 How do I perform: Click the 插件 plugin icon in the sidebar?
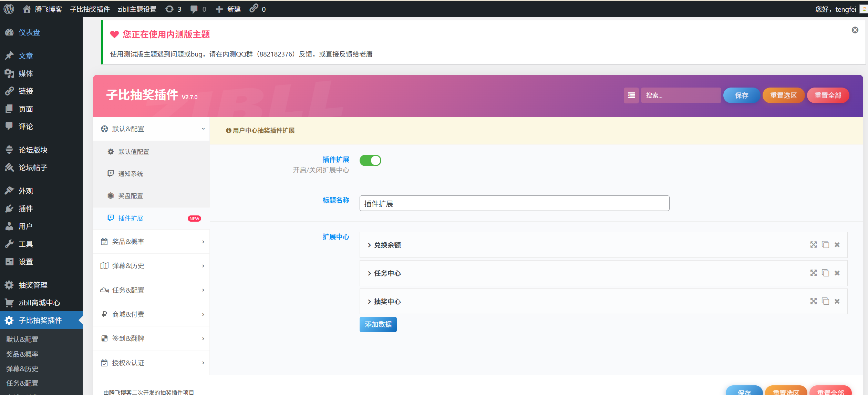(x=9, y=209)
